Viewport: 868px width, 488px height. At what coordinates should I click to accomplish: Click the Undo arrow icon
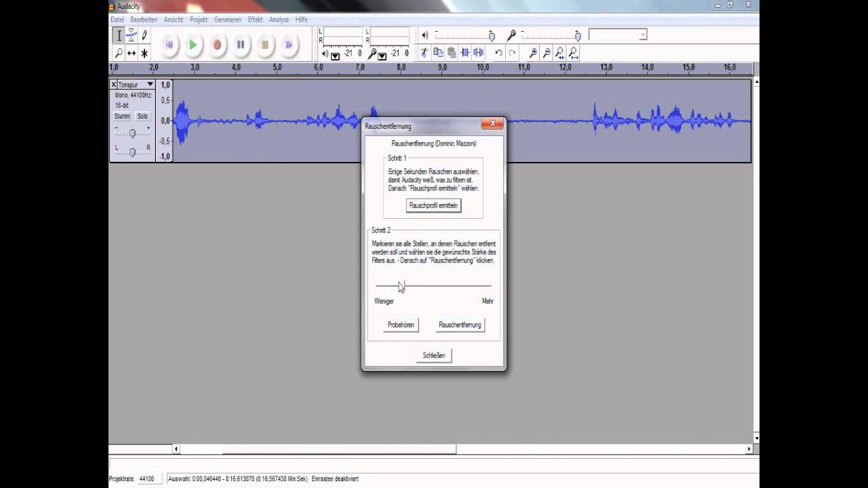click(498, 52)
